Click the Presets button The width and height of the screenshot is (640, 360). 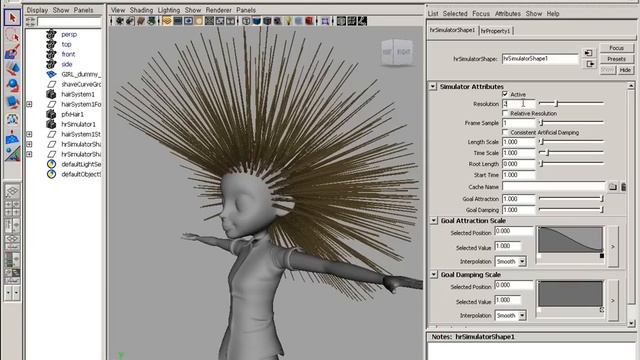616,59
